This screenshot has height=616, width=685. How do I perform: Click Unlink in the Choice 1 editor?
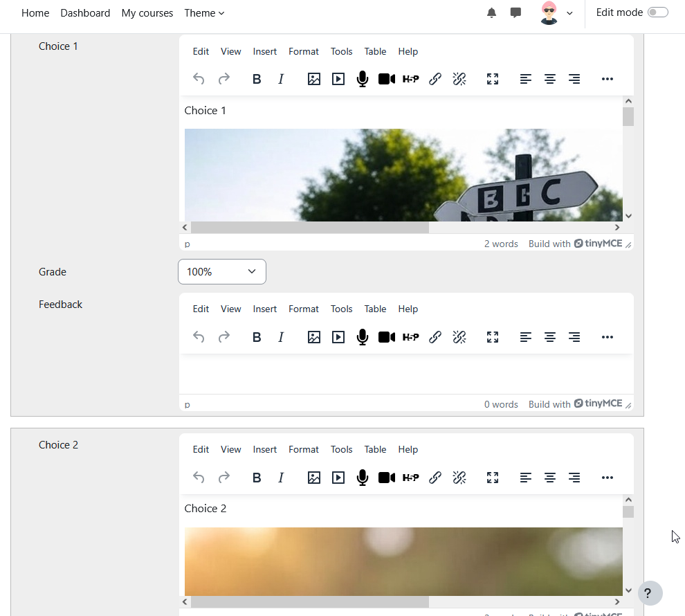click(x=459, y=79)
